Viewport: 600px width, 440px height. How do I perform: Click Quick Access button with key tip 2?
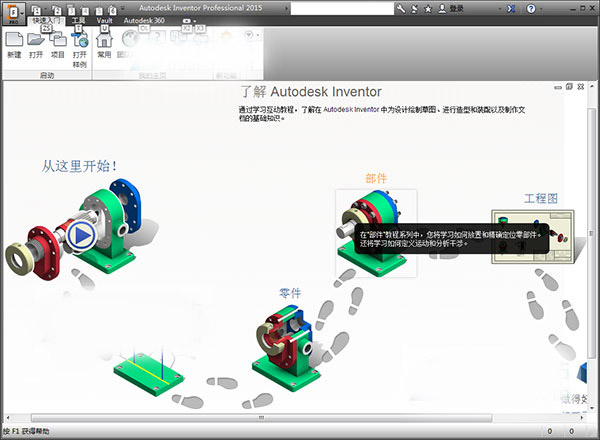click(57, 10)
